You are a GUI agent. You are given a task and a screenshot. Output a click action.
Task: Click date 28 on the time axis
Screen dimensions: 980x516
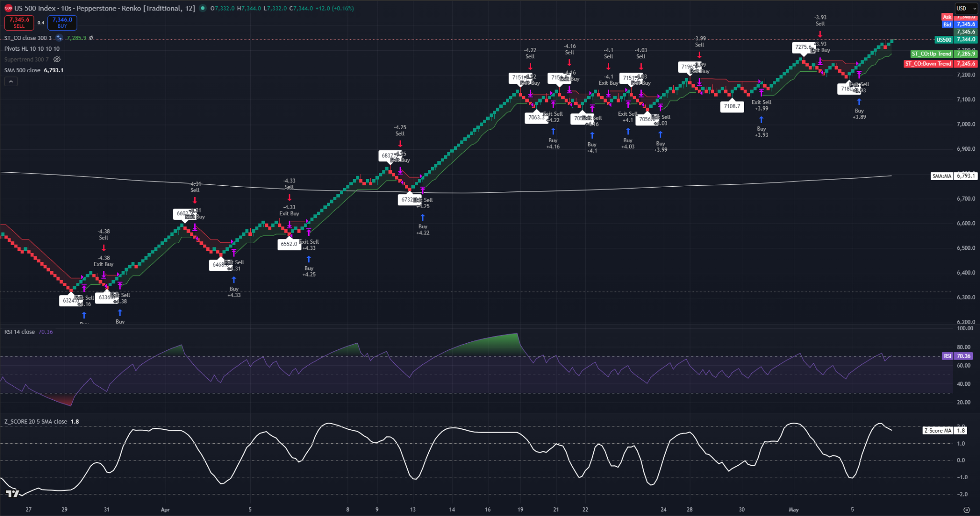tap(690, 510)
